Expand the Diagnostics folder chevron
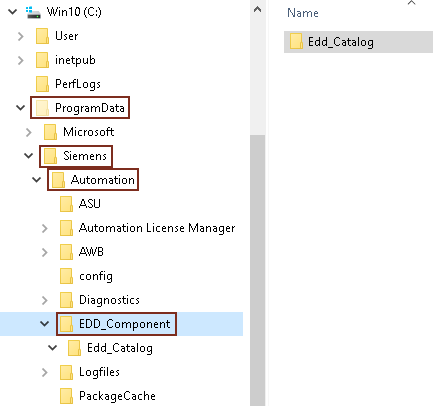 pyautogui.click(x=45, y=300)
